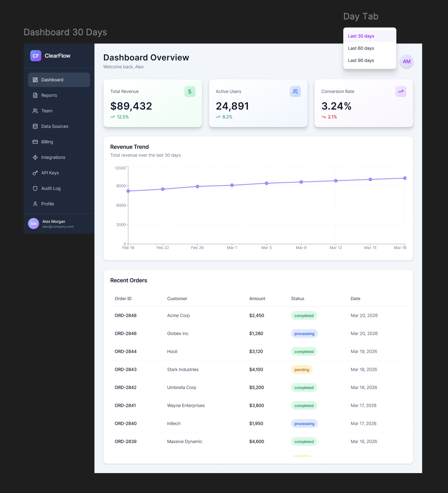The width and height of the screenshot is (448, 493).
Task: Navigate to Data Sources
Action: (59, 126)
